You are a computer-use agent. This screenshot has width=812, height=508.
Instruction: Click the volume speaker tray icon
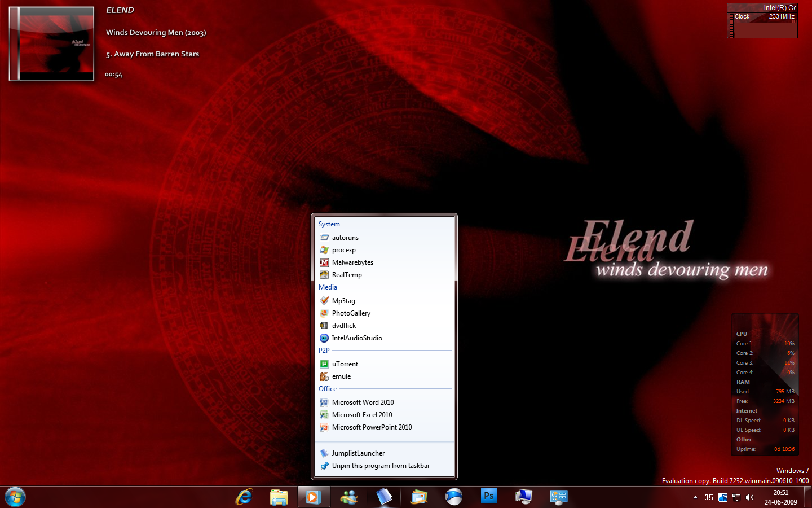(749, 497)
